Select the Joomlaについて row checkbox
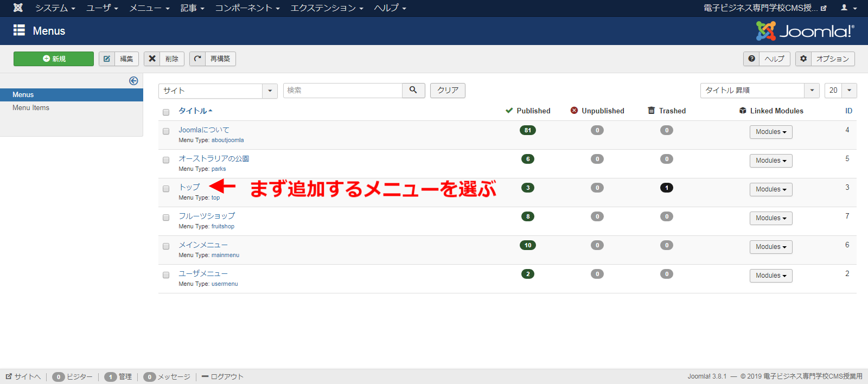868x384 pixels. (166, 131)
